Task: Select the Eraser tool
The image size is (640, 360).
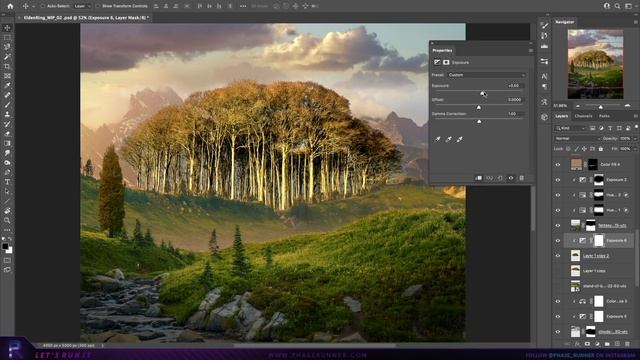Action: 7,133
